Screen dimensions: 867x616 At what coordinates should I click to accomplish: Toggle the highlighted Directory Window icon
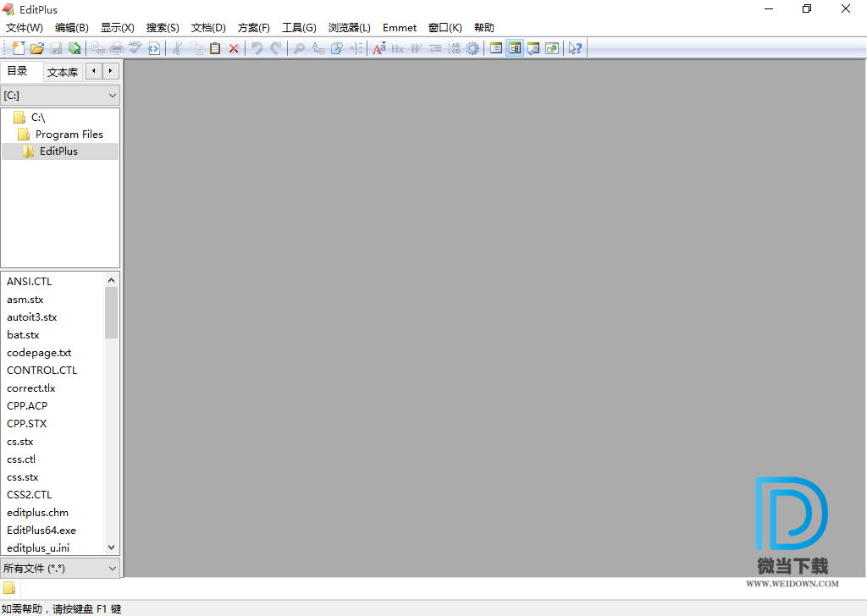pyautogui.click(x=515, y=48)
